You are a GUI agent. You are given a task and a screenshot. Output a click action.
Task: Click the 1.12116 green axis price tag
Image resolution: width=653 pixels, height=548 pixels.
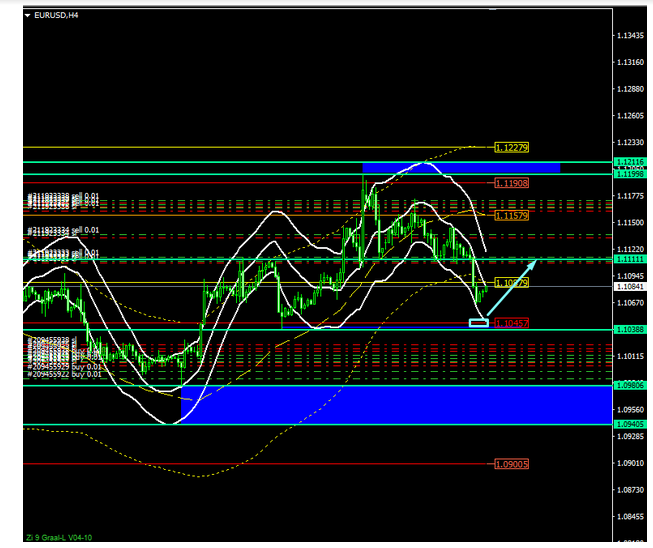pyautogui.click(x=631, y=161)
